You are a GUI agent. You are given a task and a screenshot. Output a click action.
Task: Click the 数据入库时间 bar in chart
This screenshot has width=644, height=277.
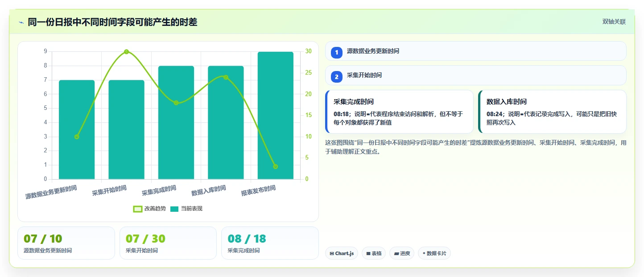point(226,122)
